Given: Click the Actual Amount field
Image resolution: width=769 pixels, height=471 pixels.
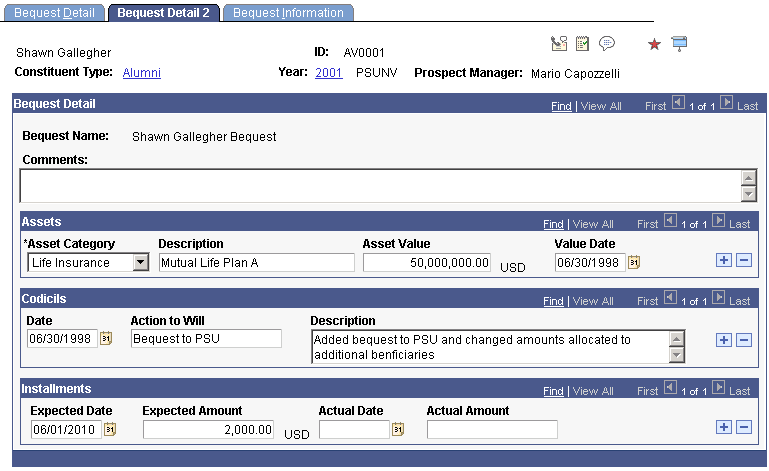Looking at the screenshot, I should point(492,430).
